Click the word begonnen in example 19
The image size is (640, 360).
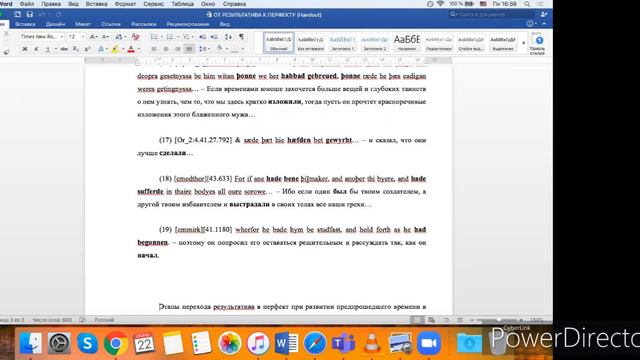(153, 242)
